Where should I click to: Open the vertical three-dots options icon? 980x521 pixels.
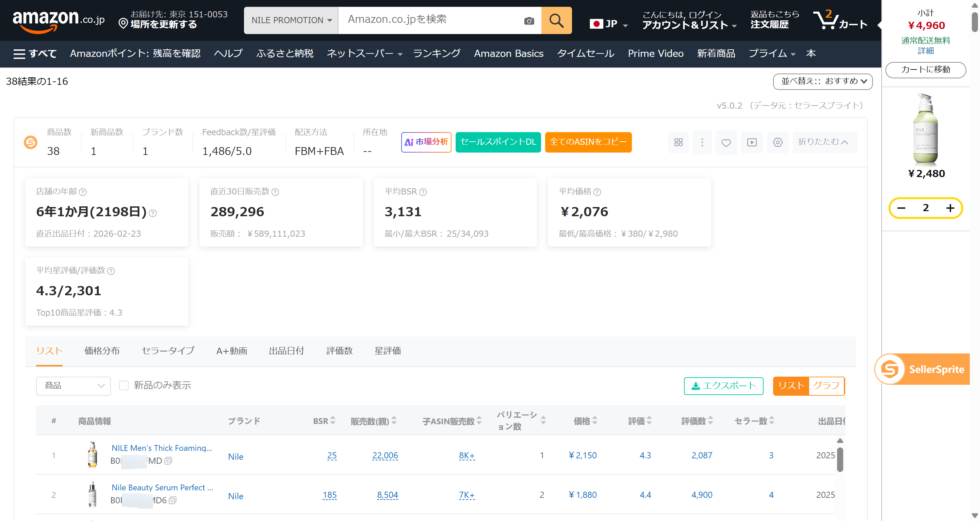[702, 142]
